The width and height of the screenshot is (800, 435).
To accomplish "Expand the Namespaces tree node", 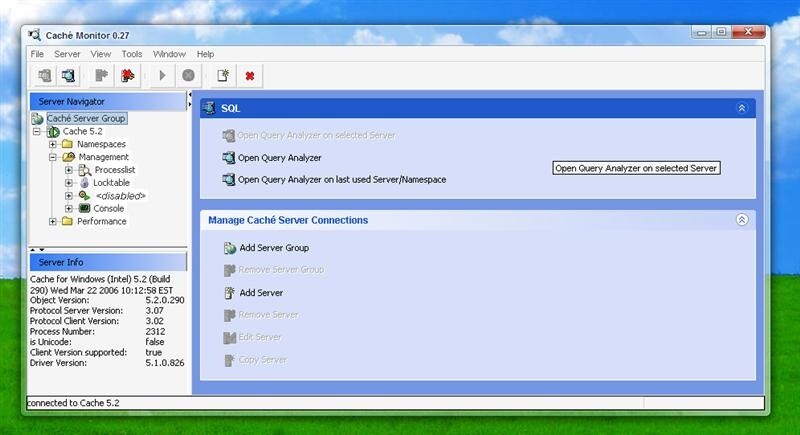I will 53,144.
